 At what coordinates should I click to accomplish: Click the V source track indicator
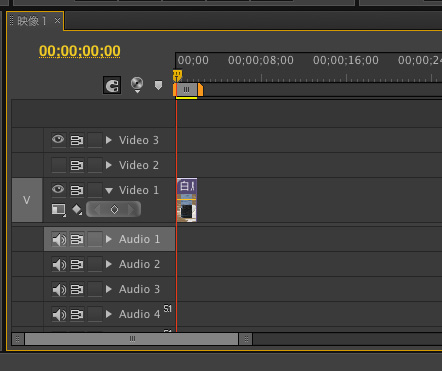click(27, 200)
